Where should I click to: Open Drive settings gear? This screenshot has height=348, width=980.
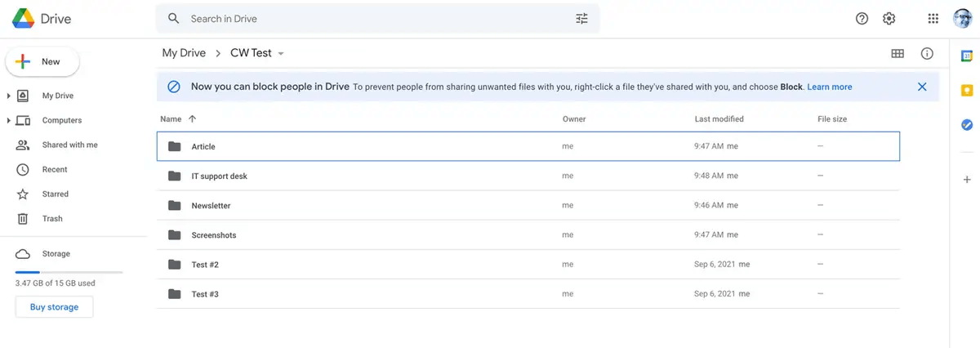pos(889,19)
